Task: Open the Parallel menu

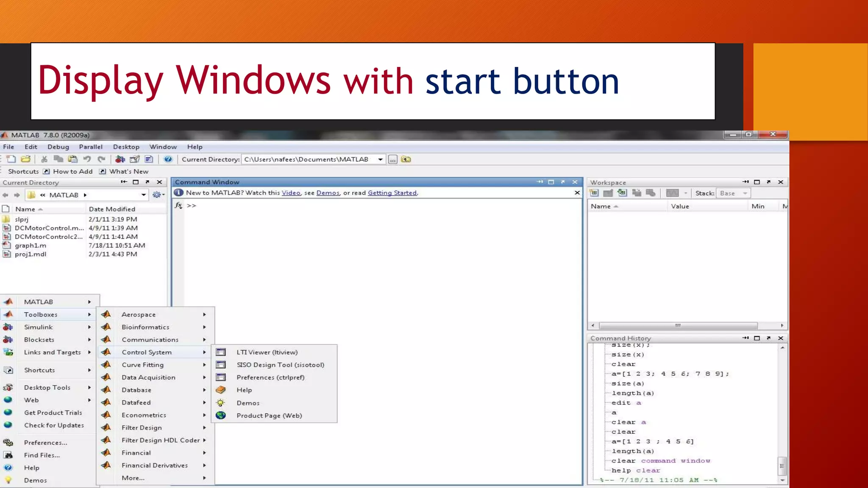Action: (91, 147)
